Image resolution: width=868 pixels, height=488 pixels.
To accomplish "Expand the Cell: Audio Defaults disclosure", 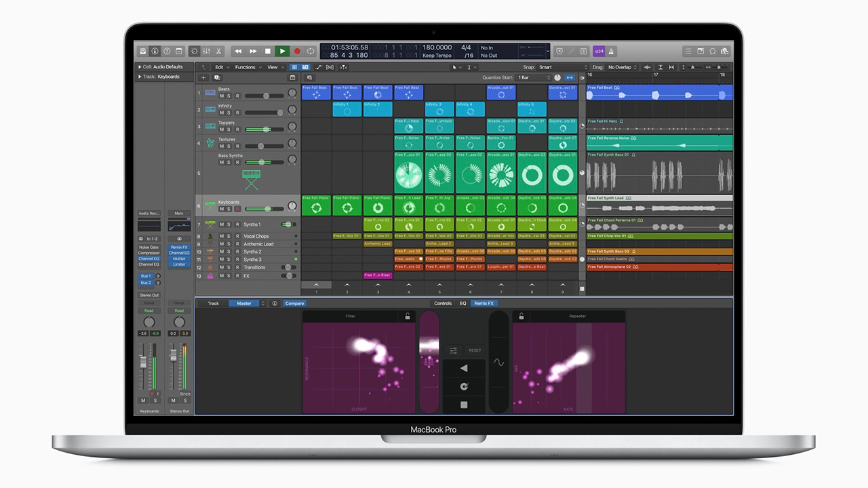I will tap(140, 67).
